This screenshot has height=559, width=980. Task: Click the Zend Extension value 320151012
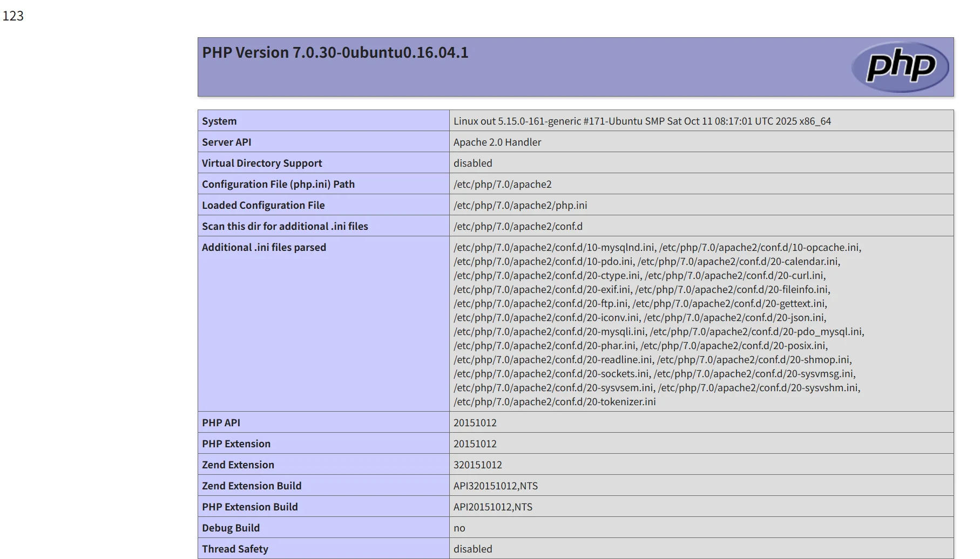click(x=477, y=465)
